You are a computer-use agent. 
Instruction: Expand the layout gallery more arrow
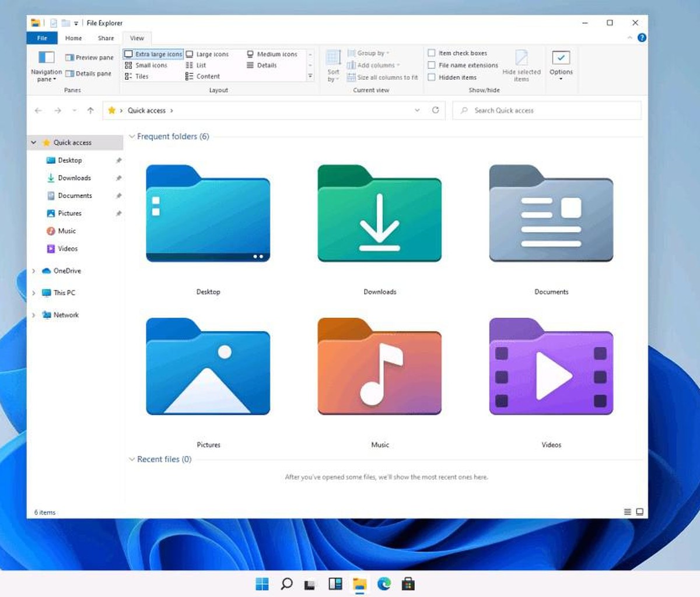(310, 76)
